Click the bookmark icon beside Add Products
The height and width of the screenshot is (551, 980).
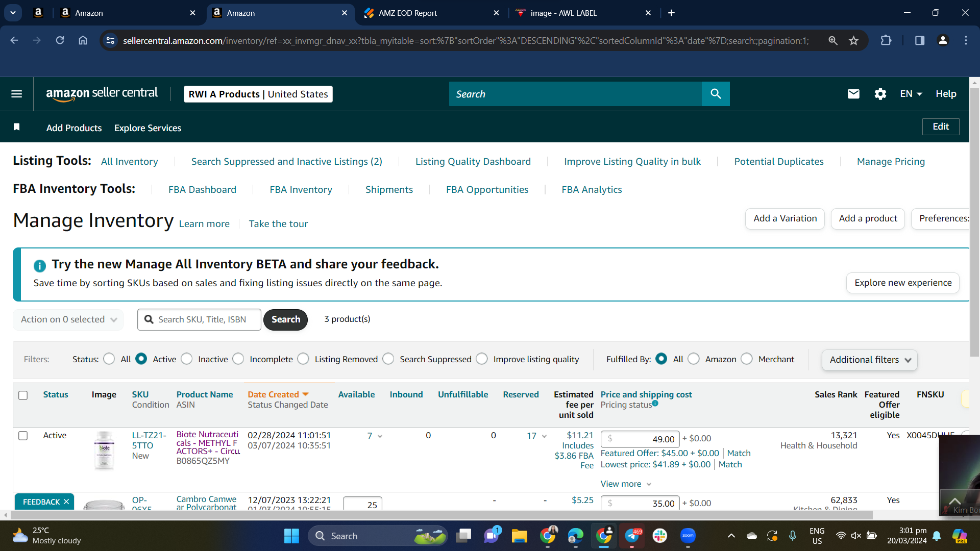pos(16,127)
